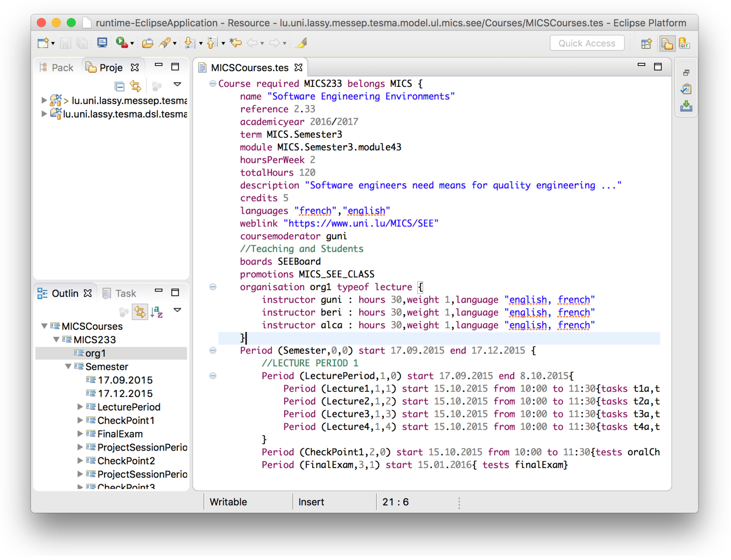731x560 pixels.
Task: Open the console monitor toolbar icon
Action: tap(102, 43)
